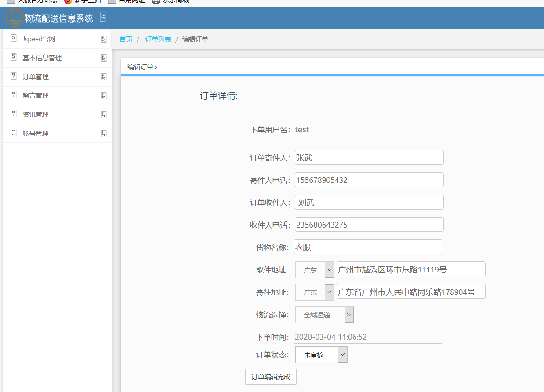Expand the 基本信息管理 menu arrow icon
544x392 pixels.
pos(104,58)
